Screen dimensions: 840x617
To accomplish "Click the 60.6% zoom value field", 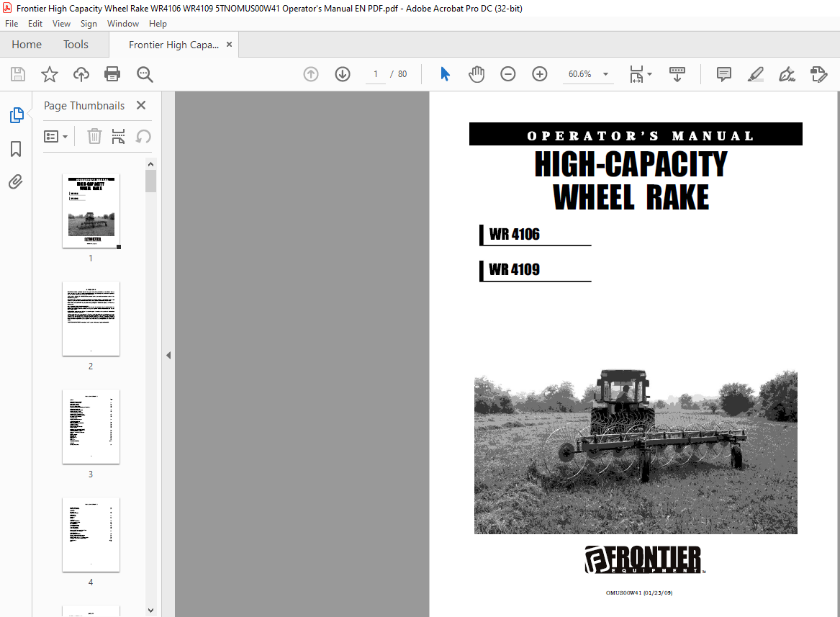I will pos(579,74).
